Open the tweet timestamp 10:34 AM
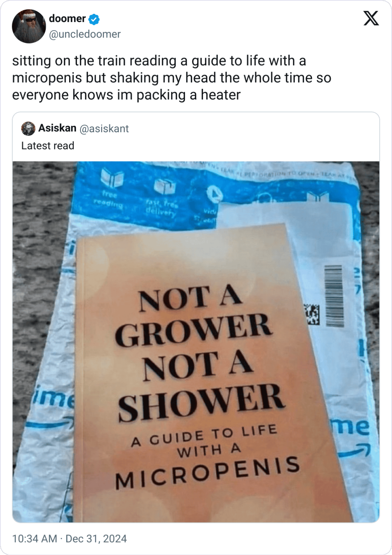 [35, 538]
